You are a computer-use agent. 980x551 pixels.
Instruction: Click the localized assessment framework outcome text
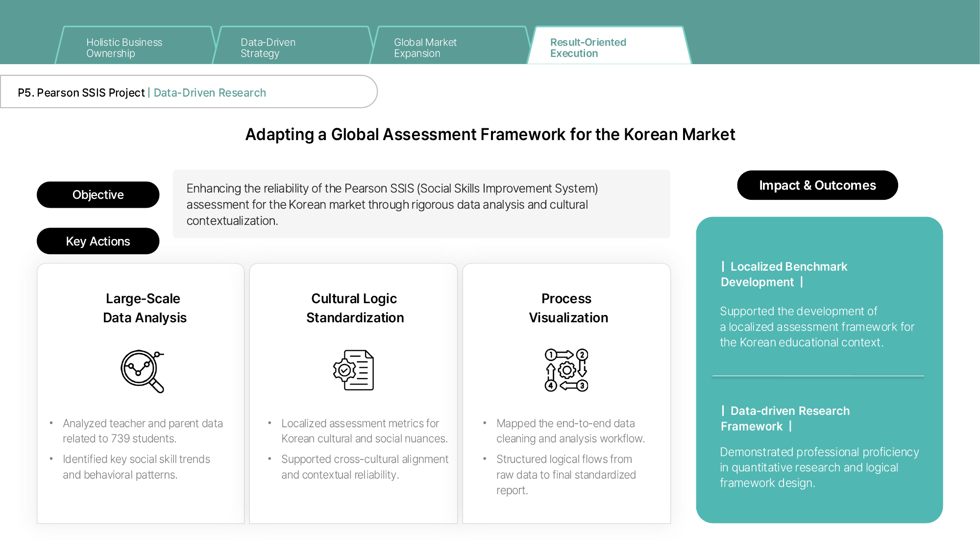(x=817, y=327)
